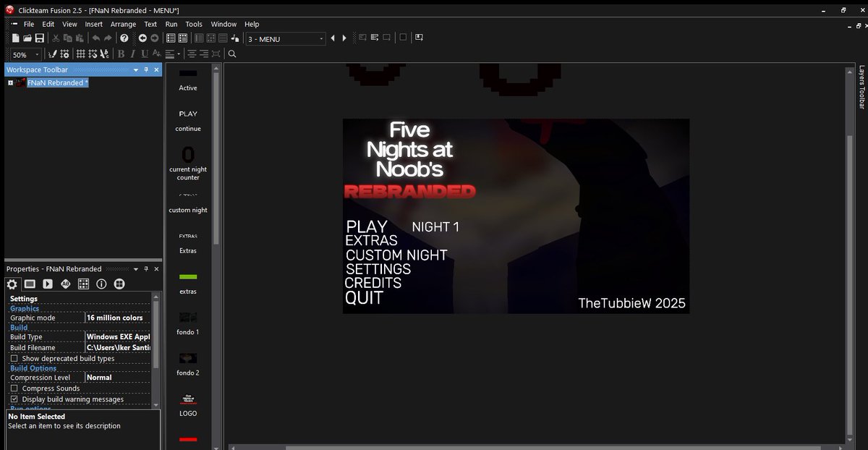This screenshot has width=868, height=450.
Task: Select the LOGO object in list
Action: pos(188,404)
